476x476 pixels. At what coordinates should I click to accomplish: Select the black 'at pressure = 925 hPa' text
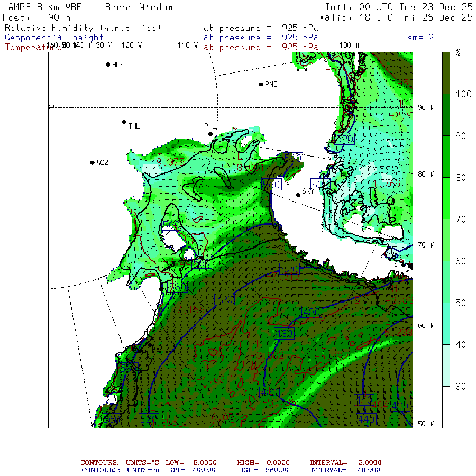[261, 28]
